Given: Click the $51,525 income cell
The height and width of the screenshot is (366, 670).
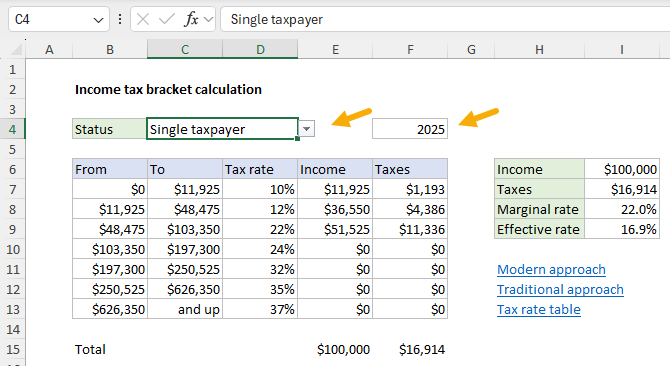Looking at the screenshot, I should 335,229.
